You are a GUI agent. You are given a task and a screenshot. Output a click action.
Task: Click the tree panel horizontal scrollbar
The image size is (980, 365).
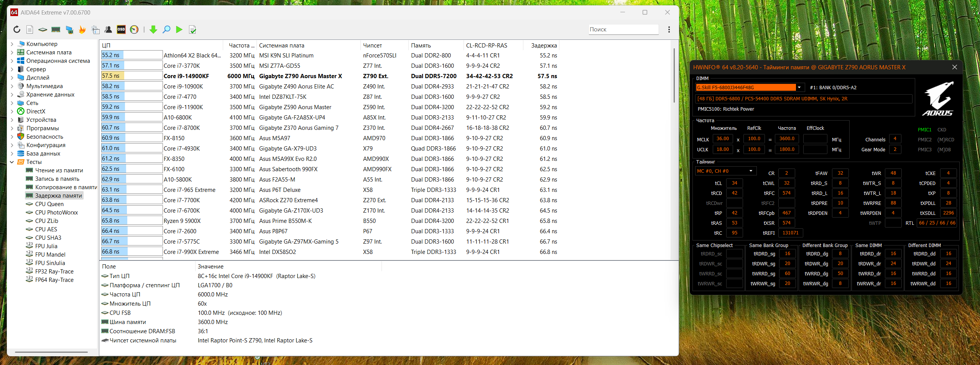point(51,352)
